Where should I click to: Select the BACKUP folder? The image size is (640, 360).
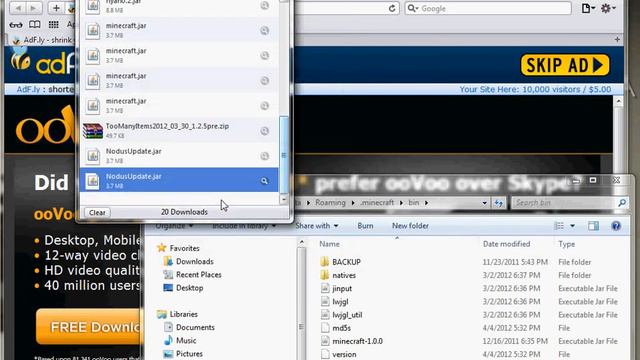[x=346, y=262]
